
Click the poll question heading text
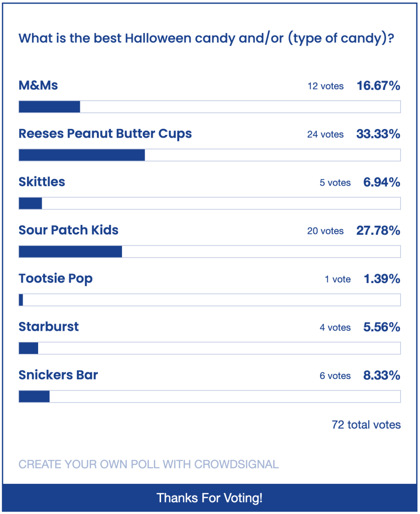pos(206,39)
